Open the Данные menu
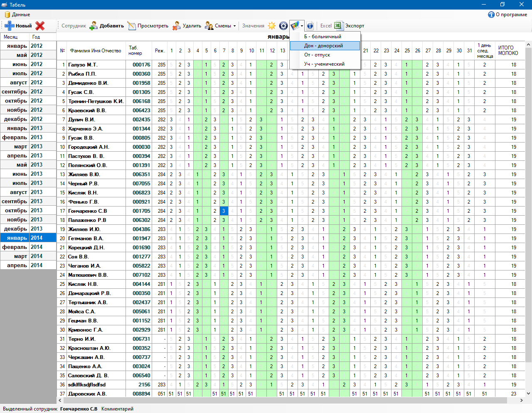Image resolution: width=532 pixels, height=413 pixels. [x=17, y=15]
